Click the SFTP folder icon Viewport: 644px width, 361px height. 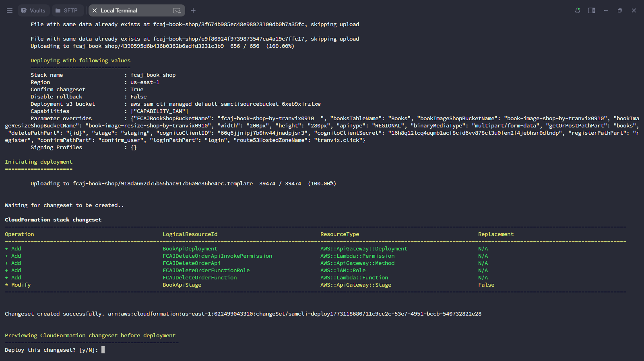tap(58, 10)
